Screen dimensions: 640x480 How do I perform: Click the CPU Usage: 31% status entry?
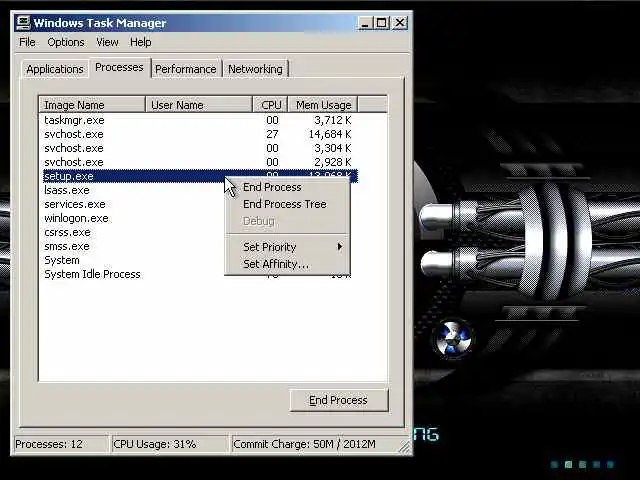coord(169,444)
